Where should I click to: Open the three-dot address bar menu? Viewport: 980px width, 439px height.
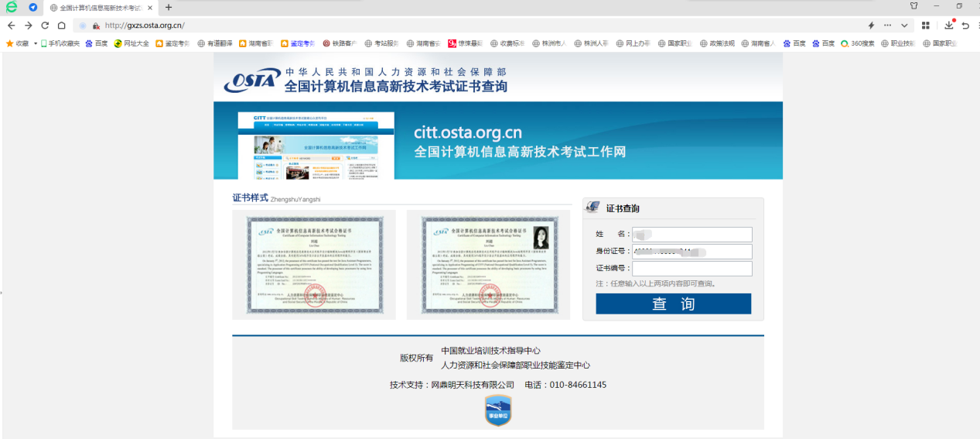tap(887, 26)
